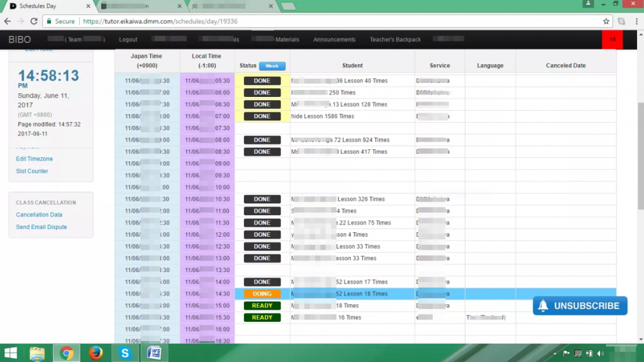The width and height of the screenshot is (644, 362).
Task: Open File Explorer from the taskbar
Action: [x=37, y=353]
